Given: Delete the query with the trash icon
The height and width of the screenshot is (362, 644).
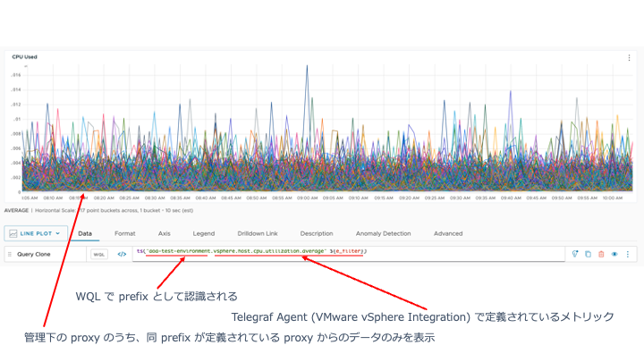Looking at the screenshot, I should point(601,254).
